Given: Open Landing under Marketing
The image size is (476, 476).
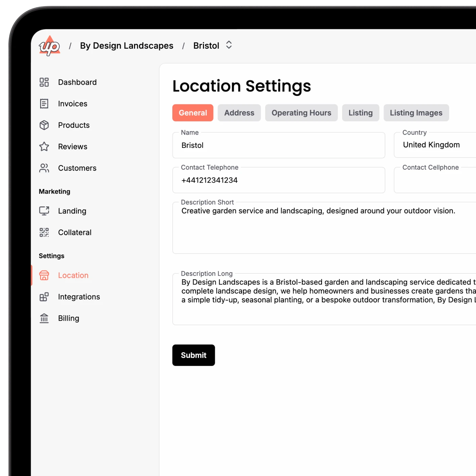Looking at the screenshot, I should [72, 211].
